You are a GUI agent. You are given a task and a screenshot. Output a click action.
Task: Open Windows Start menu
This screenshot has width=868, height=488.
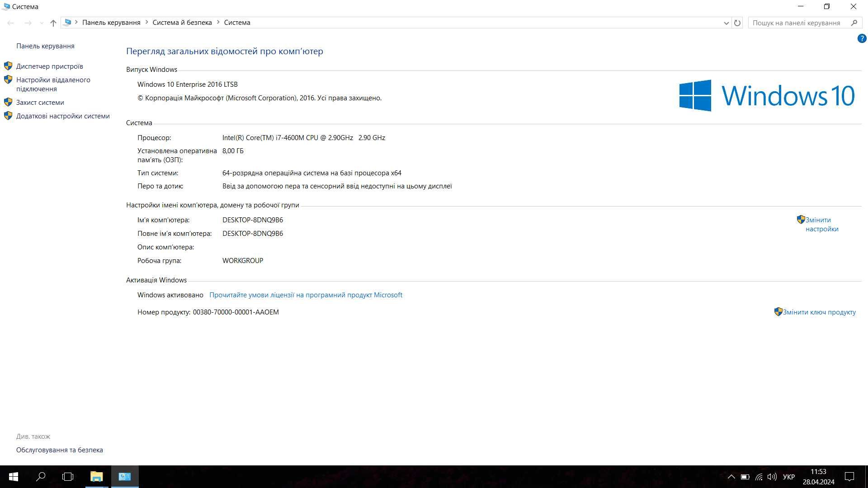[14, 477]
